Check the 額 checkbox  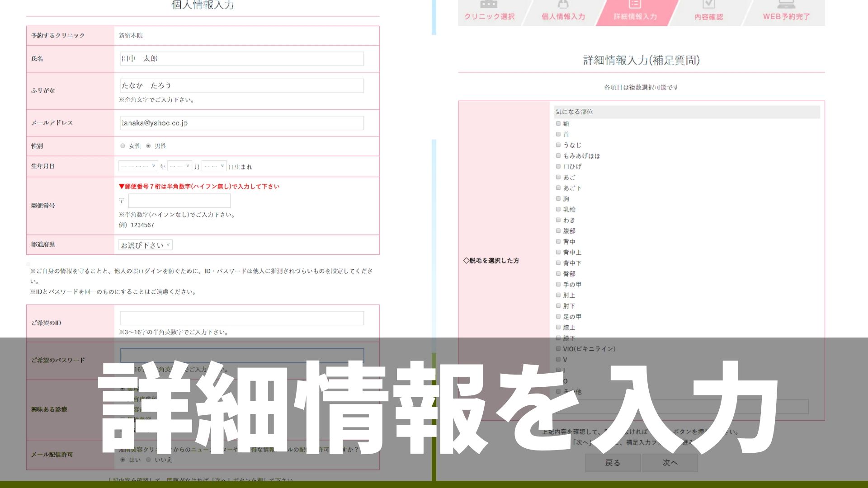click(x=558, y=123)
